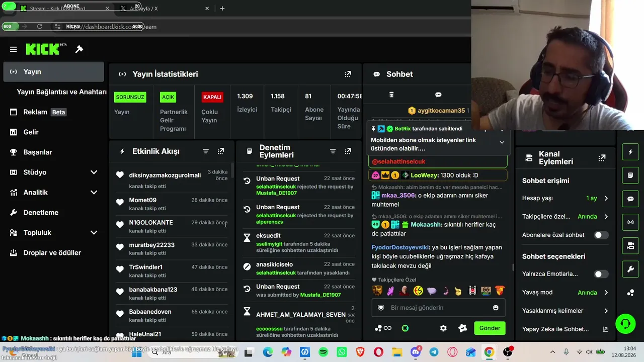Viewport: 644px width, 362px height.
Task: Open the emoji picker in message box
Action: [x=496, y=308]
